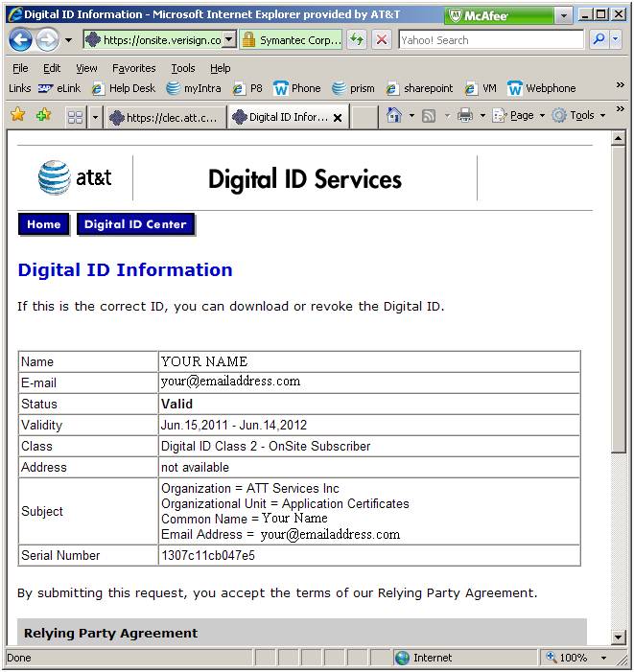The width and height of the screenshot is (634, 672).
Task: Open the recent pages dropdown next to Forward
Action: pos(69,40)
